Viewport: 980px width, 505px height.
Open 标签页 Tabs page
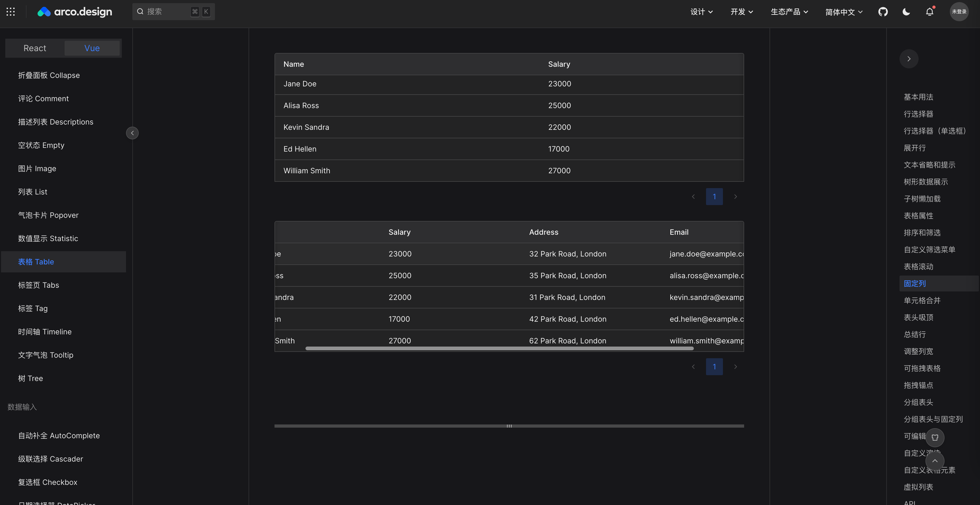click(x=64, y=285)
